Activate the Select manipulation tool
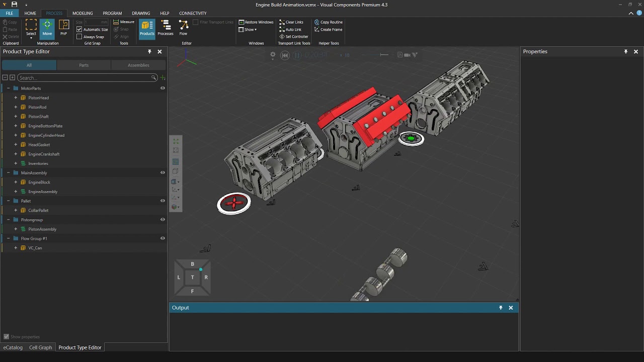 coord(31,27)
